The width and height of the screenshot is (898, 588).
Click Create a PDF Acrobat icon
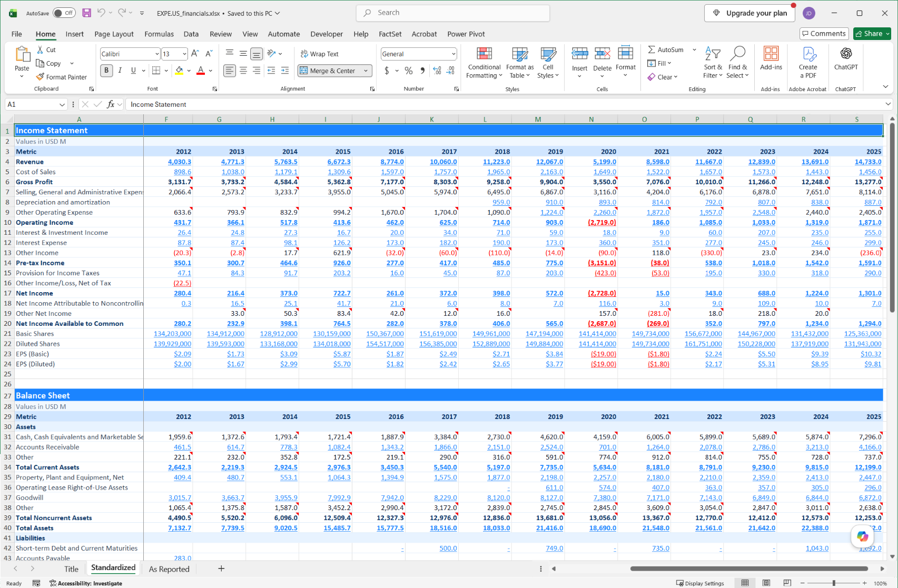click(x=808, y=63)
